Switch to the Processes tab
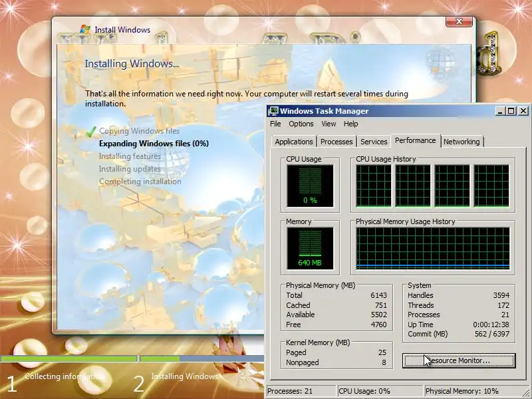Image resolution: width=532 pixels, height=399 pixels. 336,142
